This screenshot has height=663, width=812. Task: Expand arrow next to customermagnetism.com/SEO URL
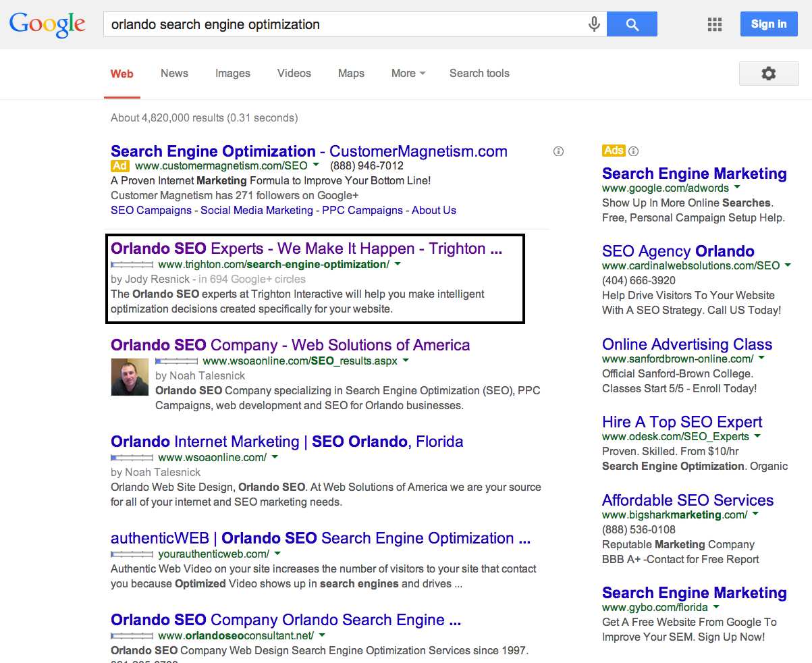[317, 165]
